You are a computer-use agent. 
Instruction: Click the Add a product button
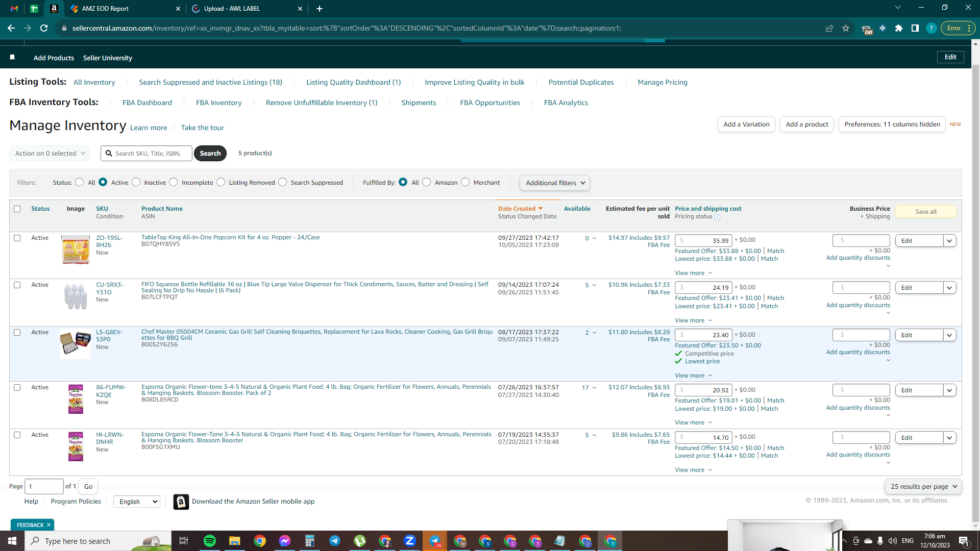tap(807, 124)
